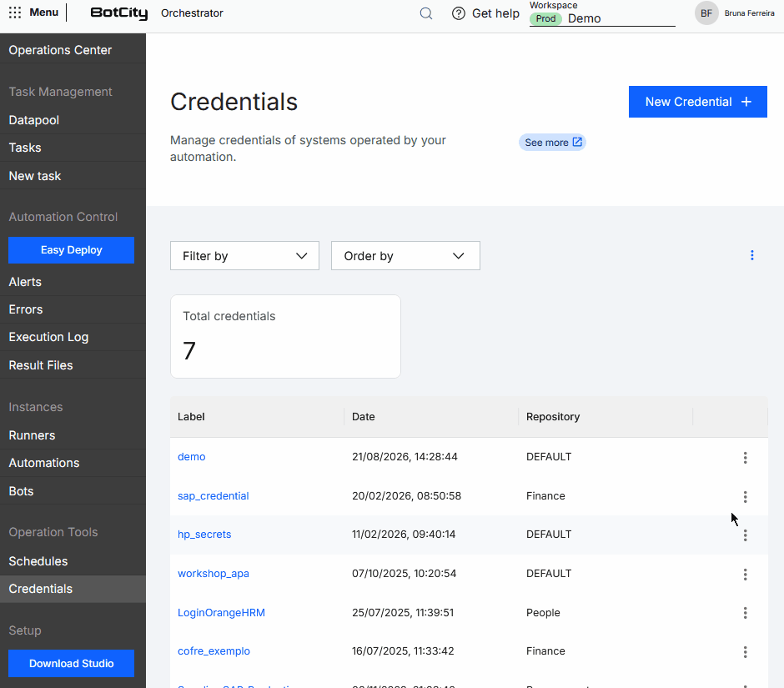Open the workshop_apa credential link
The image size is (784, 688).
coord(214,574)
